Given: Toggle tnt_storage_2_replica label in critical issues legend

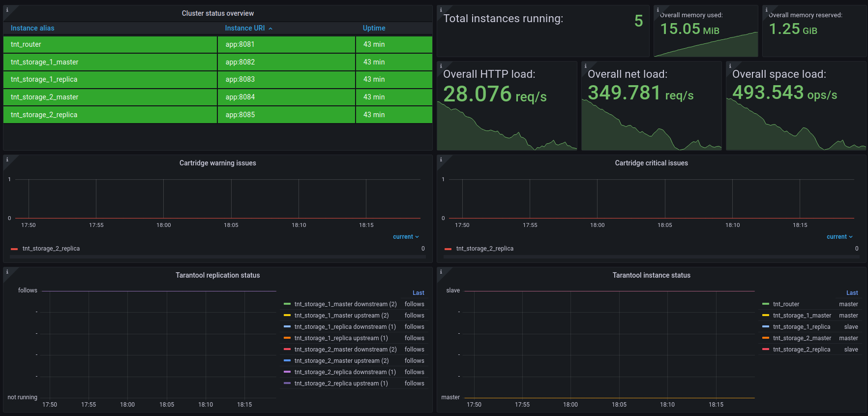Looking at the screenshot, I should click(485, 249).
